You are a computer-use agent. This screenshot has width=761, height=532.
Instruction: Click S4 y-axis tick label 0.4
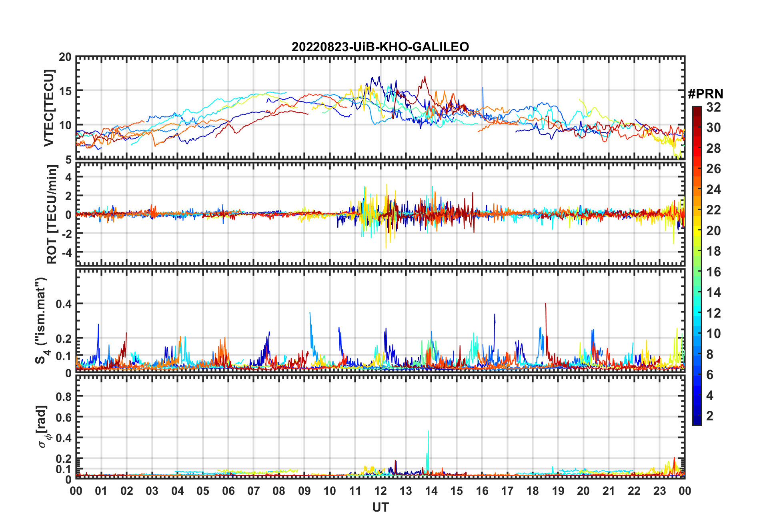point(64,304)
